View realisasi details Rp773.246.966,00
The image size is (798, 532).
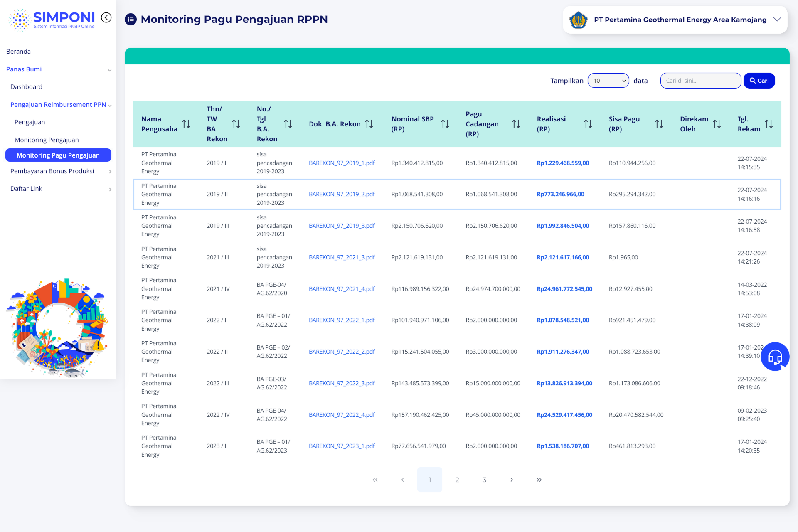560,194
